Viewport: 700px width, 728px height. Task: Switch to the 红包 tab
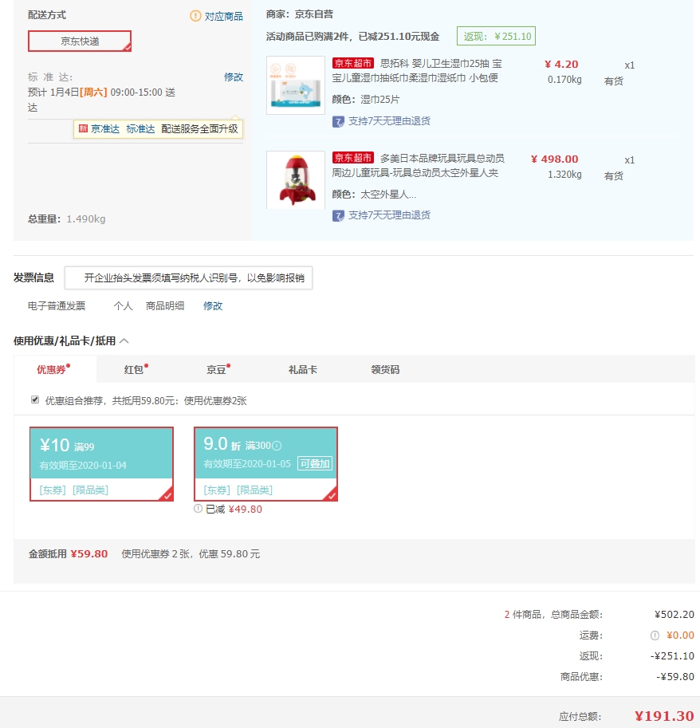click(x=134, y=369)
